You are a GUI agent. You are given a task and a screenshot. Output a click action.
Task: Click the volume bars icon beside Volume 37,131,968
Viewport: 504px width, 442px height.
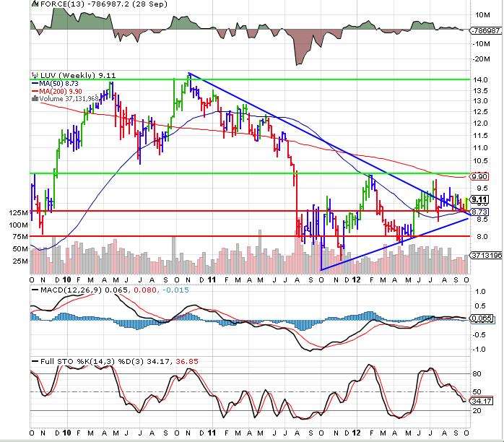[x=35, y=98]
